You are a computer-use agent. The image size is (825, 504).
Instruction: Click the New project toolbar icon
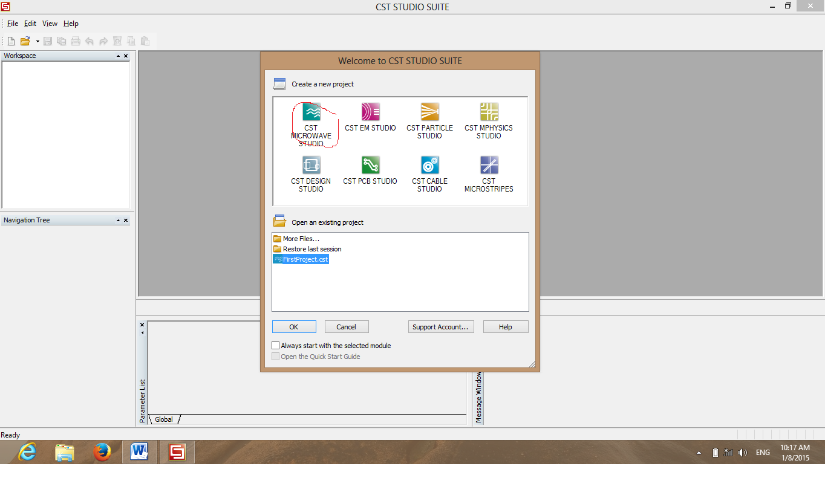coord(11,41)
